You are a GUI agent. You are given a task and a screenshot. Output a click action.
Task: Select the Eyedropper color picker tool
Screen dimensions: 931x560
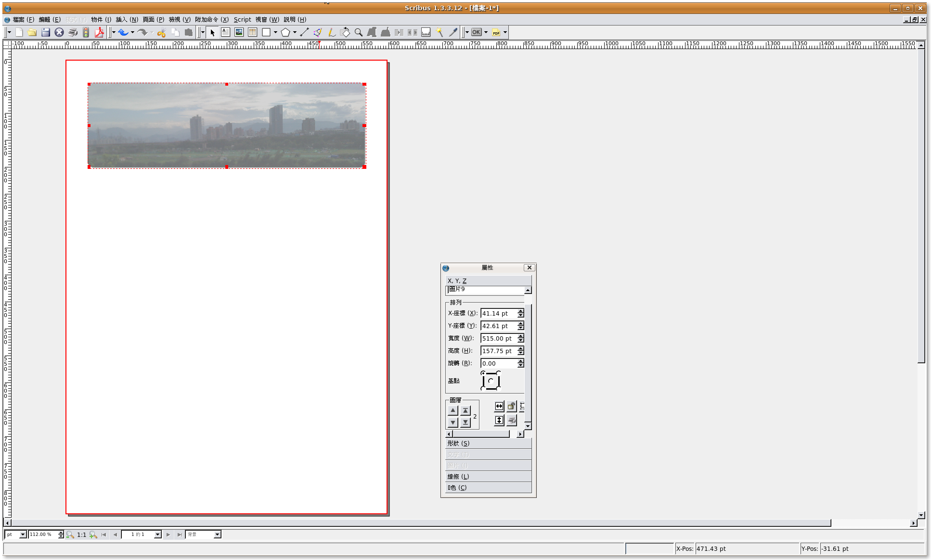tap(453, 32)
